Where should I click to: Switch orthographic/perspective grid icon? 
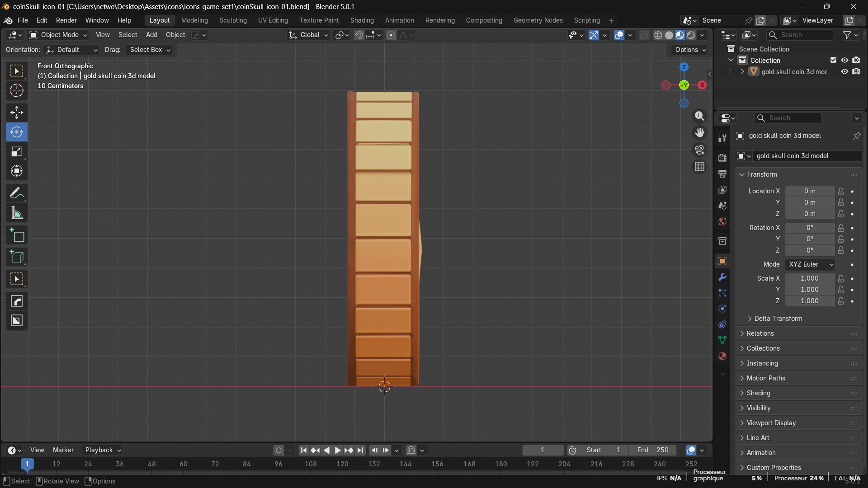point(699,167)
